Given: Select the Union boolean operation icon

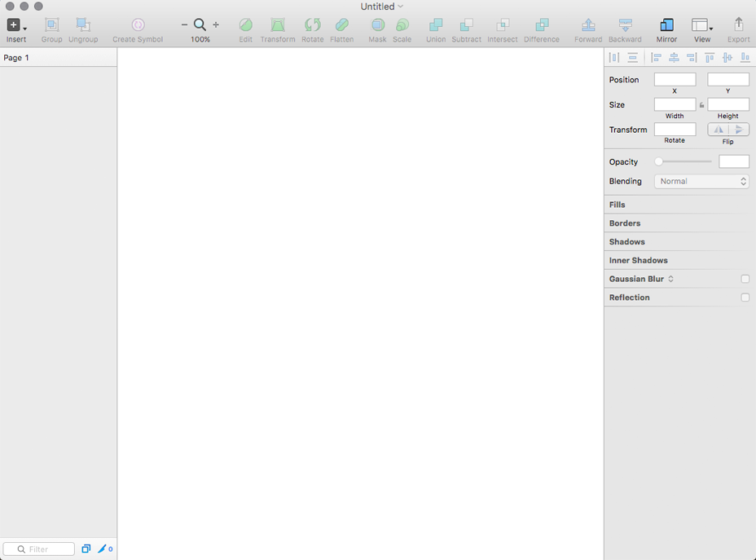Looking at the screenshot, I should coord(436,25).
